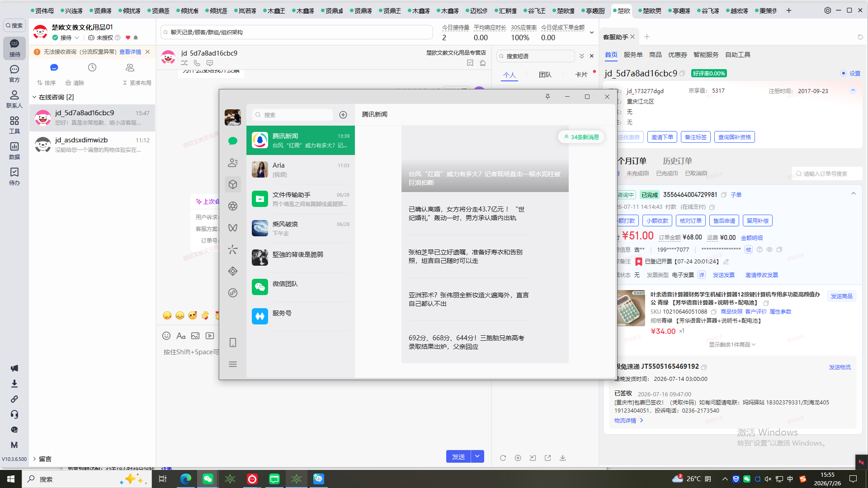Screen dimensions: 868x488
Task: Open the WeChat phone icon in sidebar
Action: [x=233, y=343]
